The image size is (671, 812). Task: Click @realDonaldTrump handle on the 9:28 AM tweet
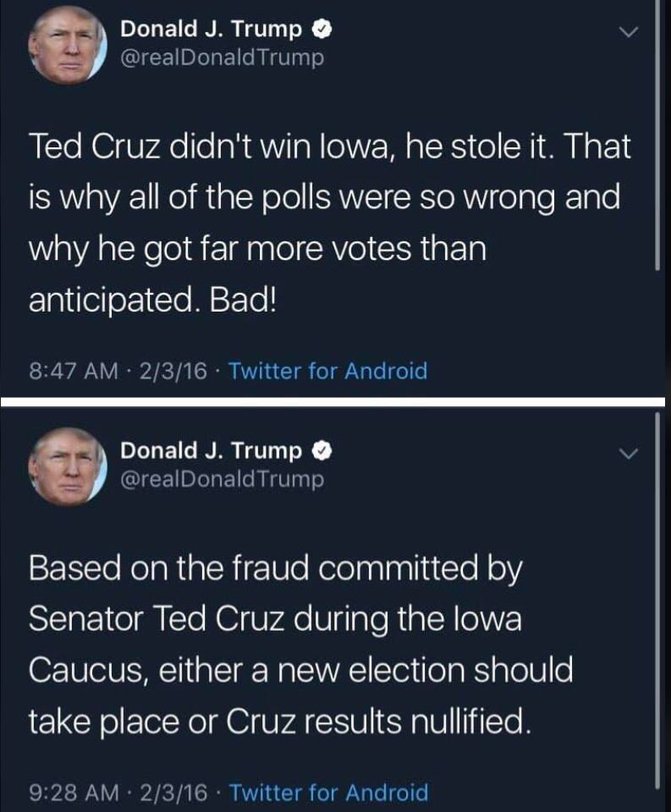223,479
